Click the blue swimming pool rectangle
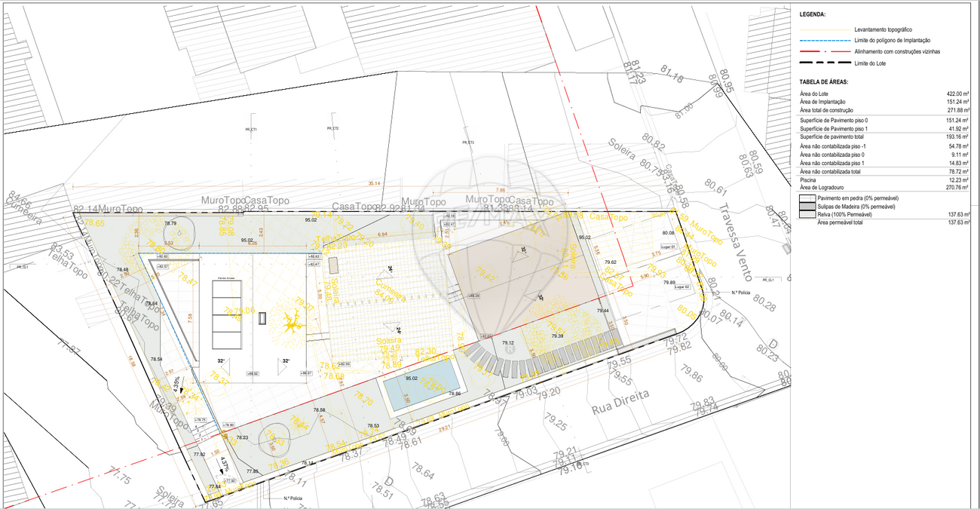This screenshot has height=509, width=980. pos(423,385)
